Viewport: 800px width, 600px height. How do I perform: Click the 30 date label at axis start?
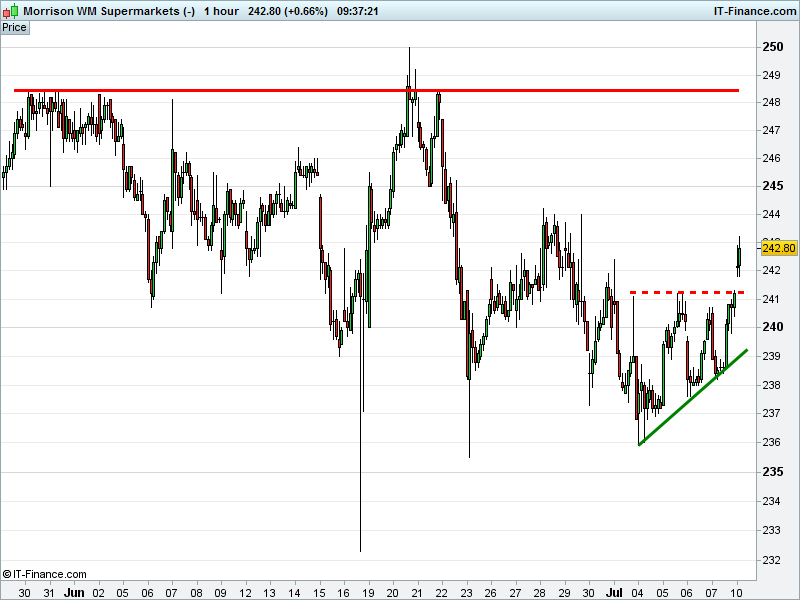(24, 593)
